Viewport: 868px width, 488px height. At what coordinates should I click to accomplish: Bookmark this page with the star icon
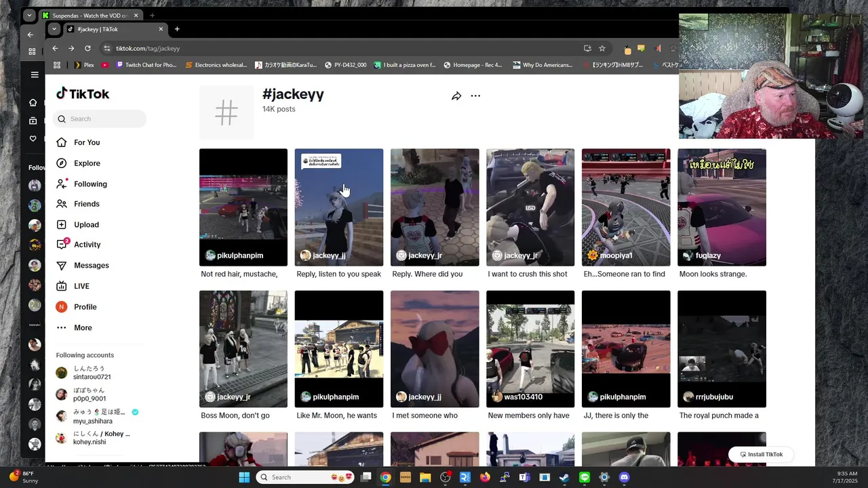coord(601,48)
